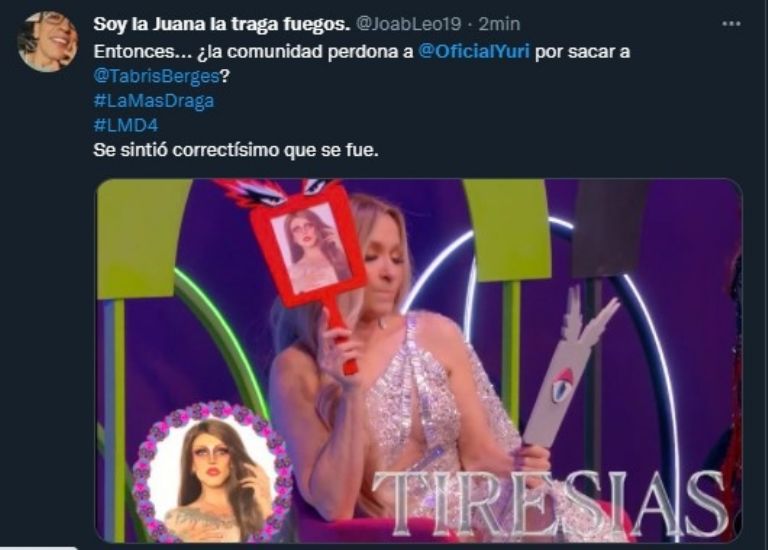Open the #LaMasDraga hashtag
The height and width of the screenshot is (550, 768).
click(x=154, y=101)
